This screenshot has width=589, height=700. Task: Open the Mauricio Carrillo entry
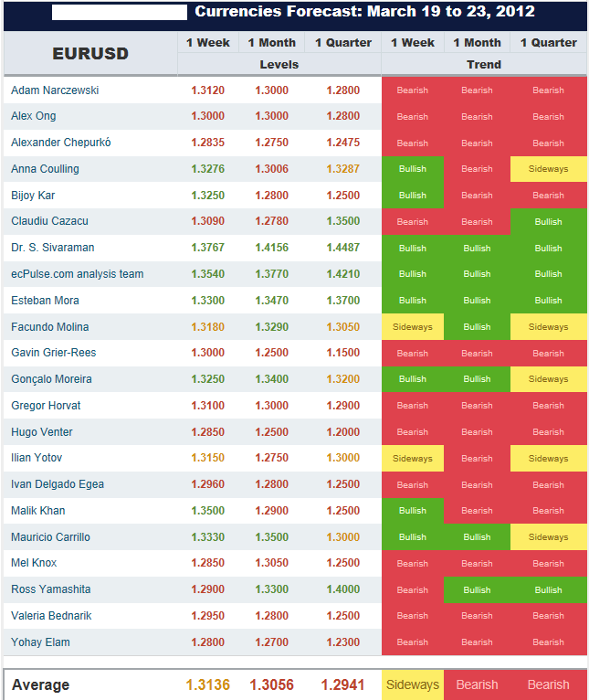click(x=50, y=537)
